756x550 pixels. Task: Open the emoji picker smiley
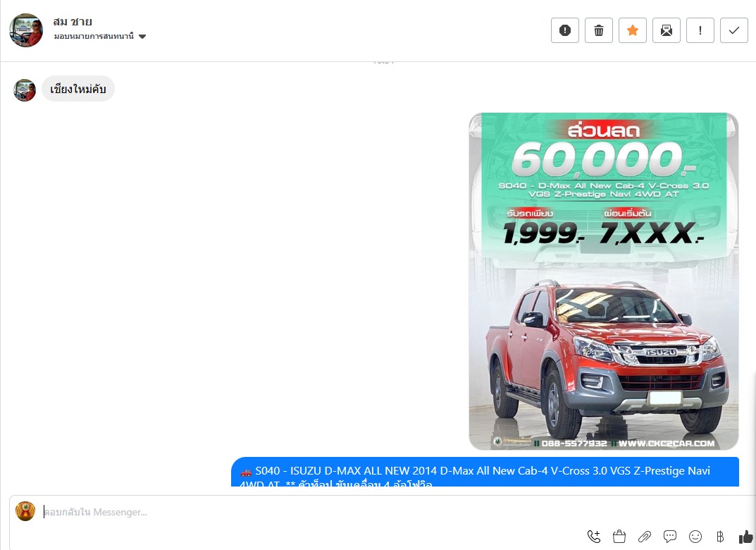coord(695,537)
